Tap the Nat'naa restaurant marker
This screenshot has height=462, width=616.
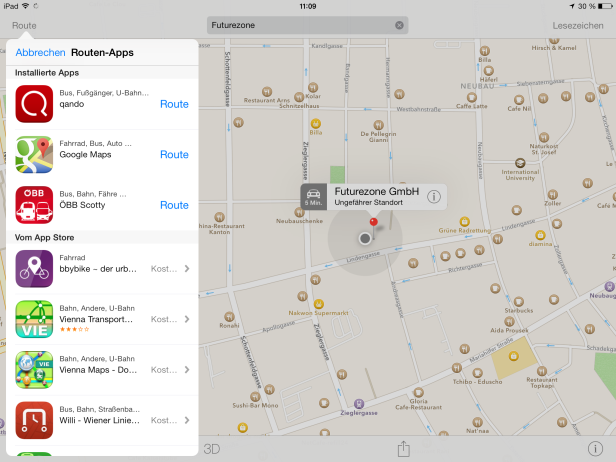[477, 422]
